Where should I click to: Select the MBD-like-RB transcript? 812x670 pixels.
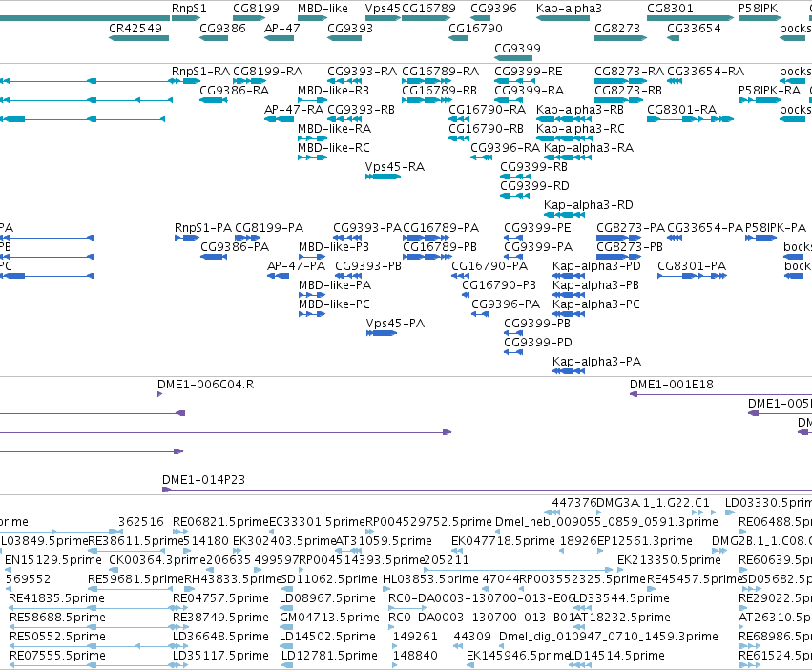[x=312, y=100]
